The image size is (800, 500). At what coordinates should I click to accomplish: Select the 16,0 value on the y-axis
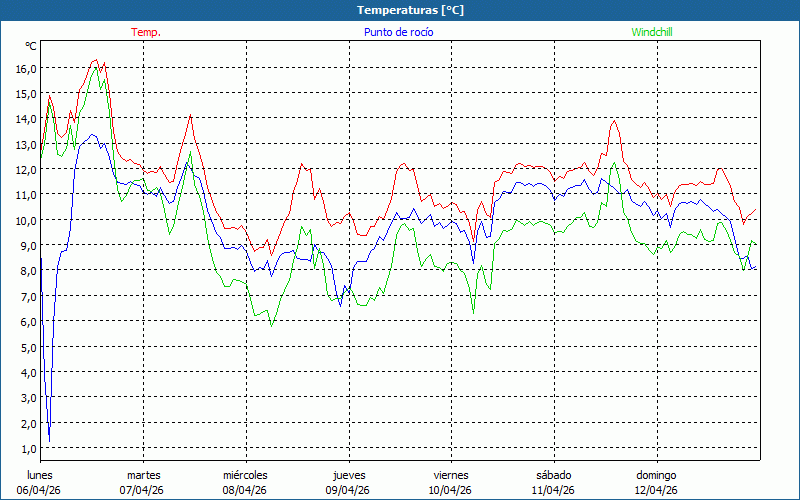[26, 68]
